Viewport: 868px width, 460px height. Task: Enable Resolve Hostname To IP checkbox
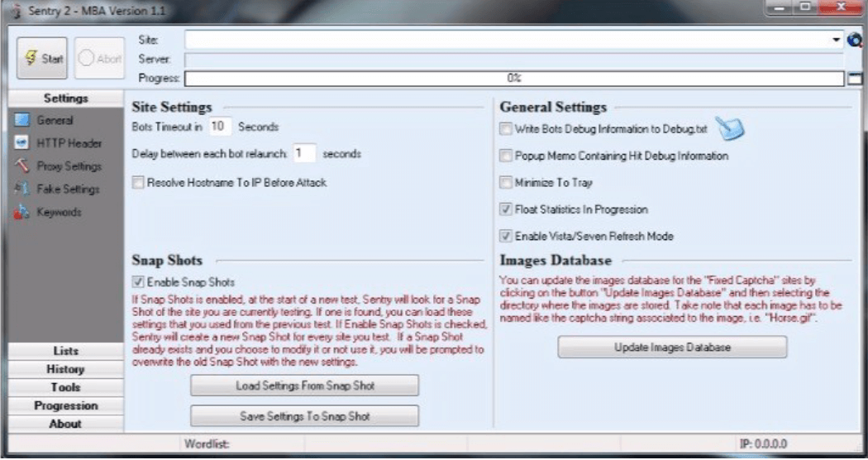tap(139, 183)
